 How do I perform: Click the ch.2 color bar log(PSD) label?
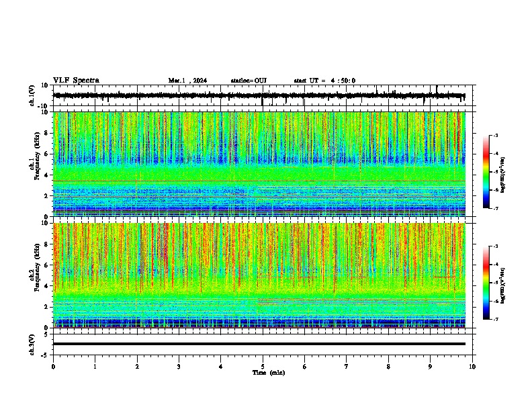[503, 285]
